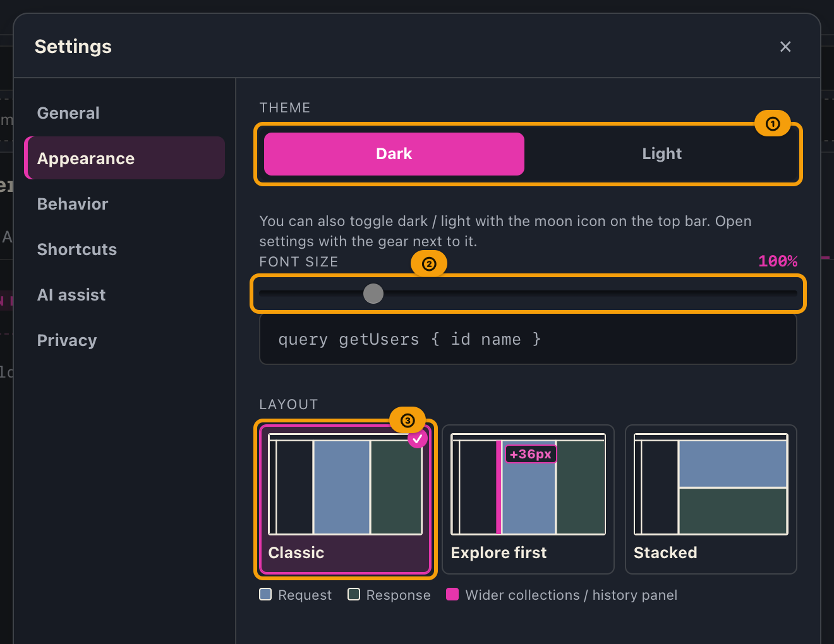Select the Appearance settings tab
Screen dimensions: 834x644
tap(125, 158)
